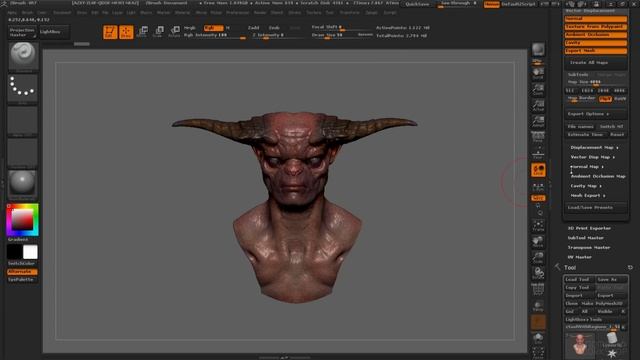Toggle the Zadd sculpt mode

tap(253, 28)
